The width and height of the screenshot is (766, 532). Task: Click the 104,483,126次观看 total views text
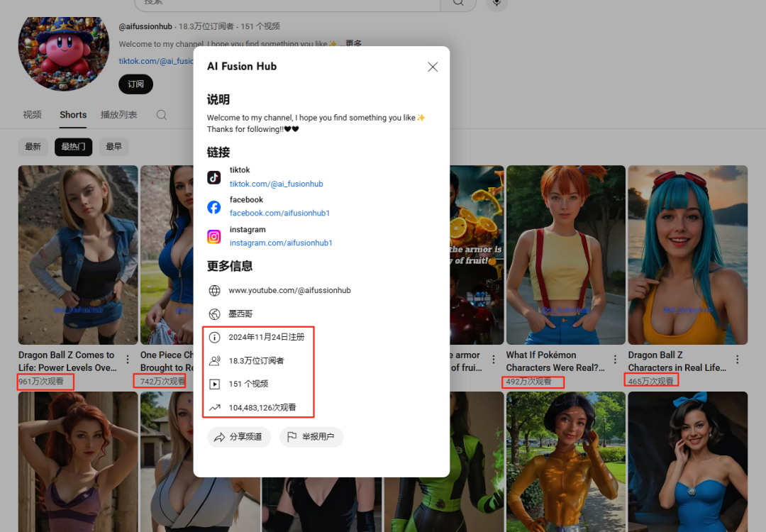[262, 407]
